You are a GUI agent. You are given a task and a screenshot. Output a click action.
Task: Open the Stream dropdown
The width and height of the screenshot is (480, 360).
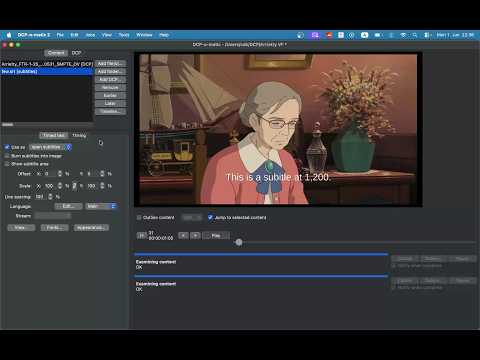tap(53, 216)
